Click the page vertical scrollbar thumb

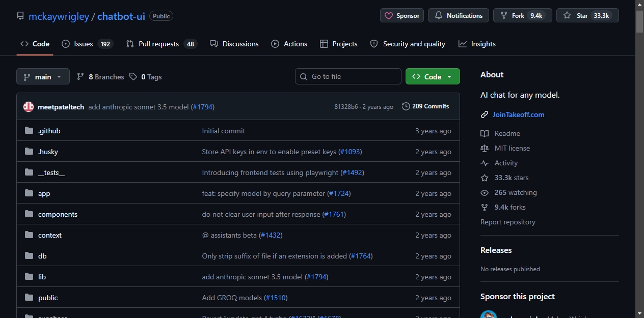tap(640, 21)
